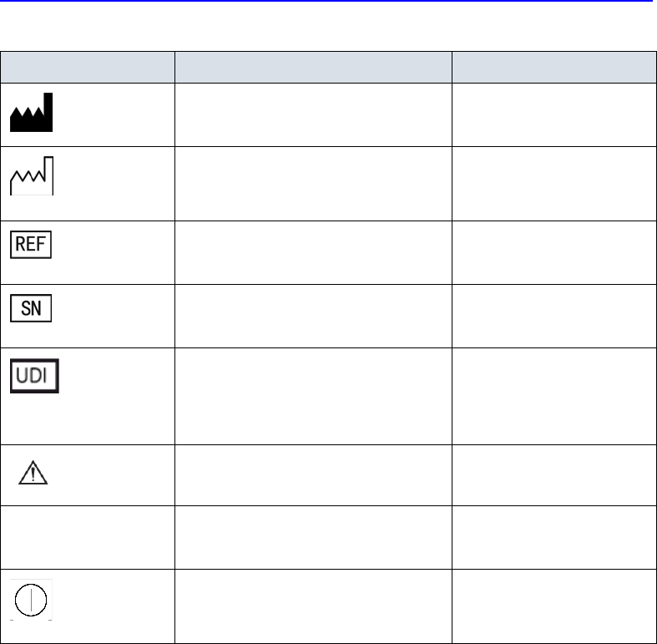Click the shaded header cell of the middle column
The image size is (657, 644).
point(312,67)
